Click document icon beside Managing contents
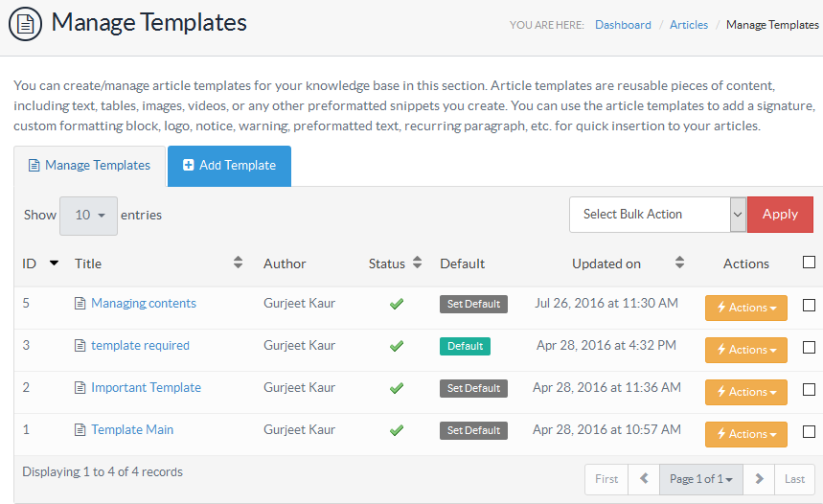This screenshot has width=823, height=504. pos(80,304)
